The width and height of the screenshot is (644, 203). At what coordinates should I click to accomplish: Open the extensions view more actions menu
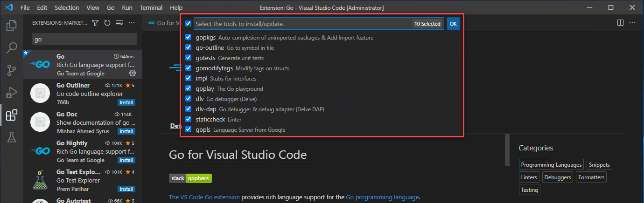click(132, 23)
